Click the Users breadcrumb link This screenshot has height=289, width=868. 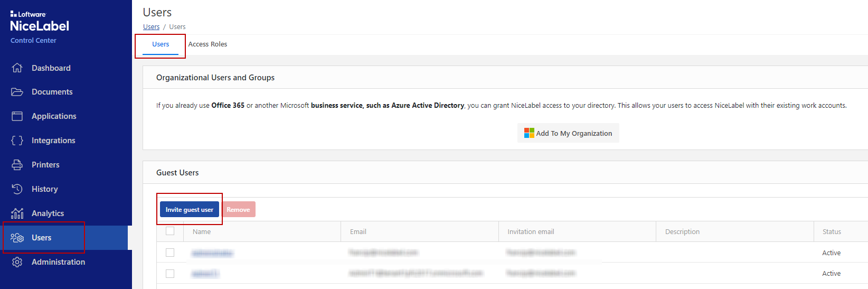(151, 27)
